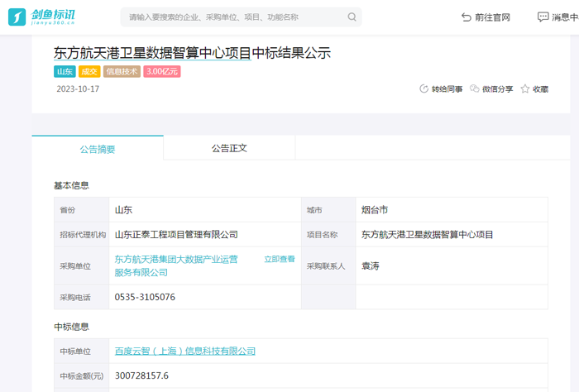
Task: Select the bid amount 300728157.6
Action: [x=141, y=375]
